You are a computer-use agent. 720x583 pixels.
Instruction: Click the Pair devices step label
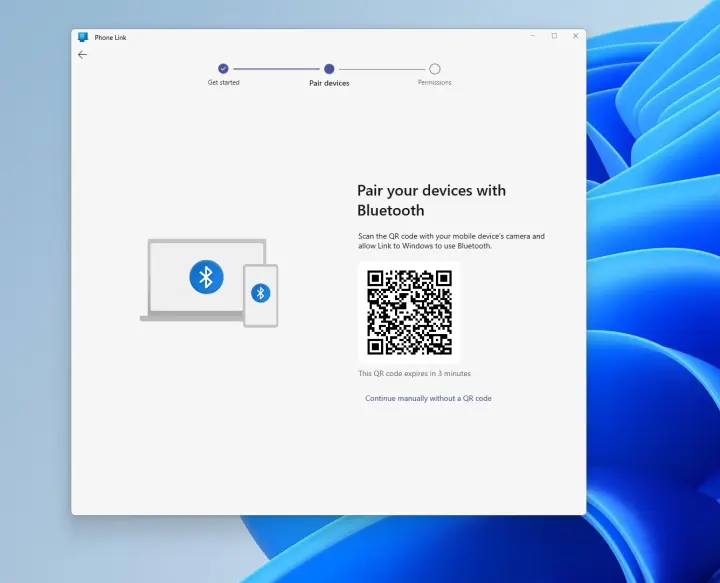pyautogui.click(x=329, y=83)
